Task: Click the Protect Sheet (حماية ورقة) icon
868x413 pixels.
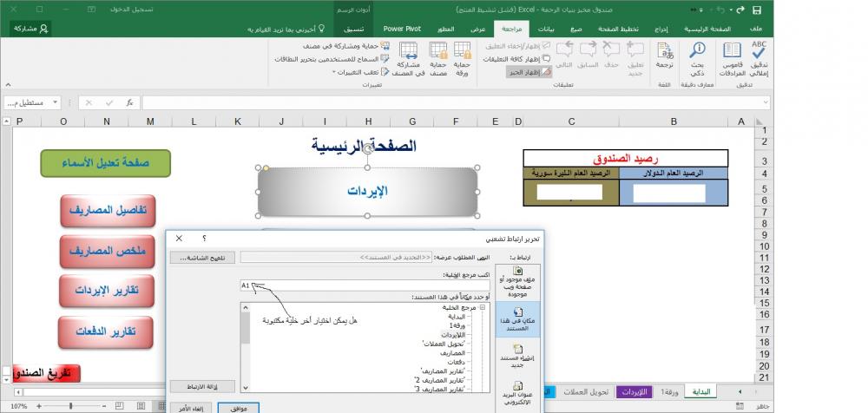Action: tap(462, 52)
